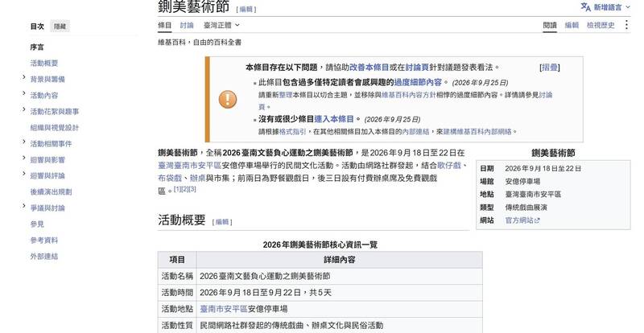
Task: Go to 後續演出規劃 in contents
Action: coord(51,191)
